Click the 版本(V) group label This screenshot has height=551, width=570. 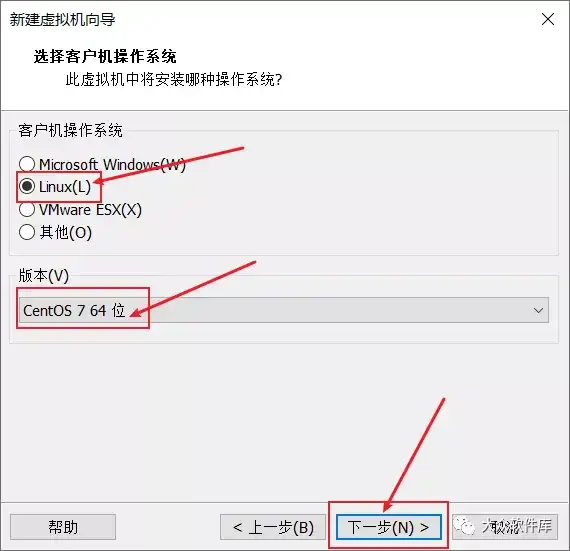click(44, 276)
